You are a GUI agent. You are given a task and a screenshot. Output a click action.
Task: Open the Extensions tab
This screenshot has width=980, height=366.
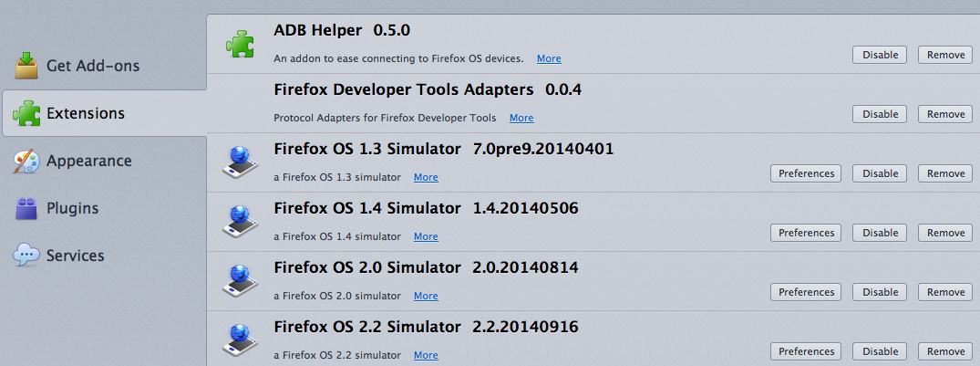85,113
